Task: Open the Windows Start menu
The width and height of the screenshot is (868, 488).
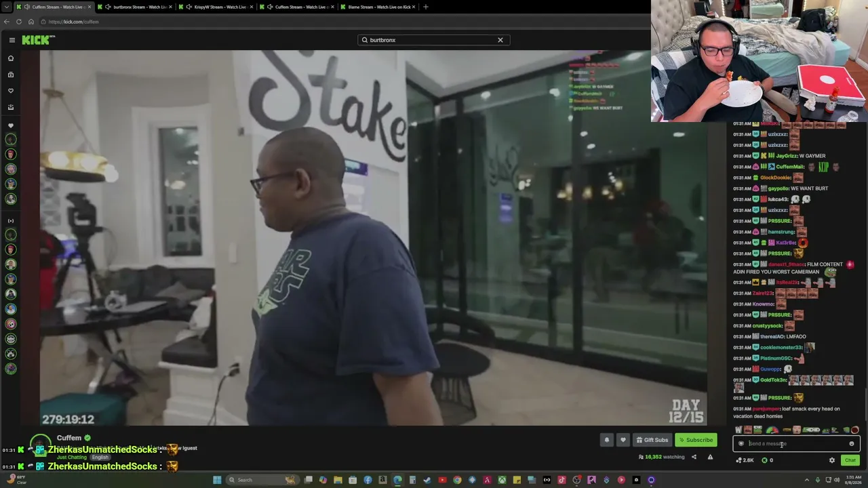Action: coord(217,480)
